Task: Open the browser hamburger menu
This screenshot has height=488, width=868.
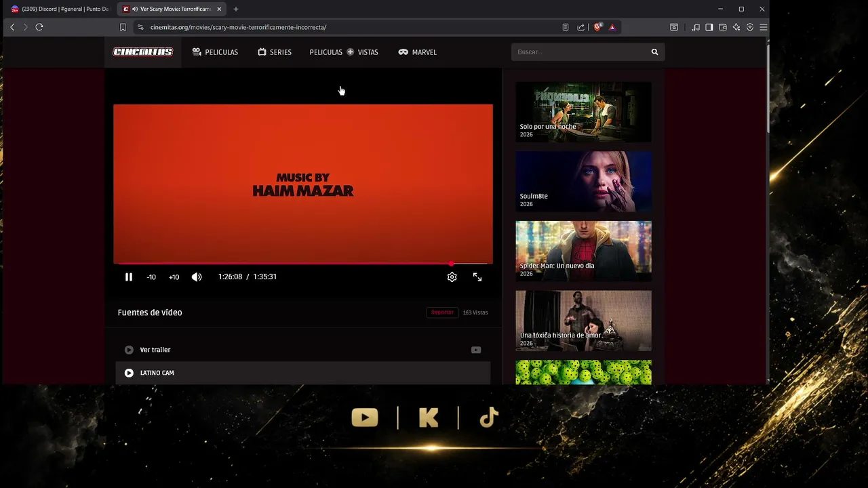Action: click(x=764, y=27)
